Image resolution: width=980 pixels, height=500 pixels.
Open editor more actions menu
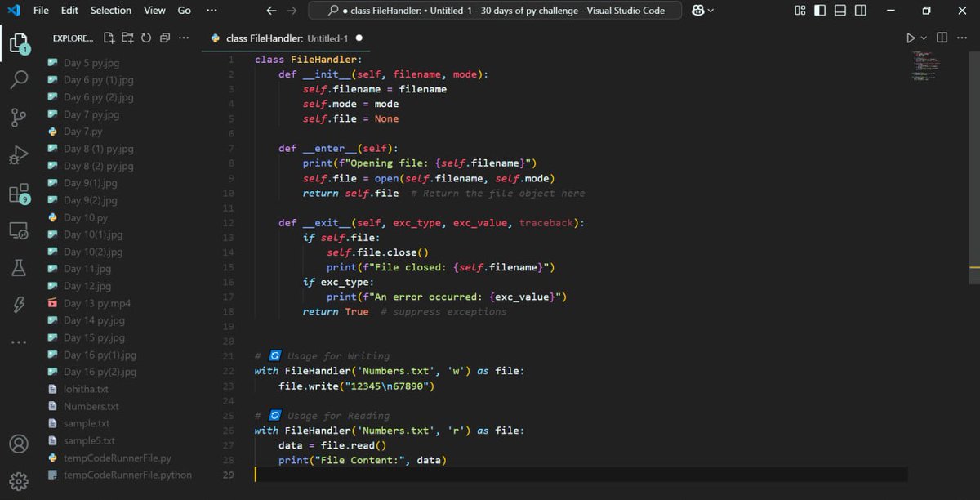pyautogui.click(x=961, y=38)
